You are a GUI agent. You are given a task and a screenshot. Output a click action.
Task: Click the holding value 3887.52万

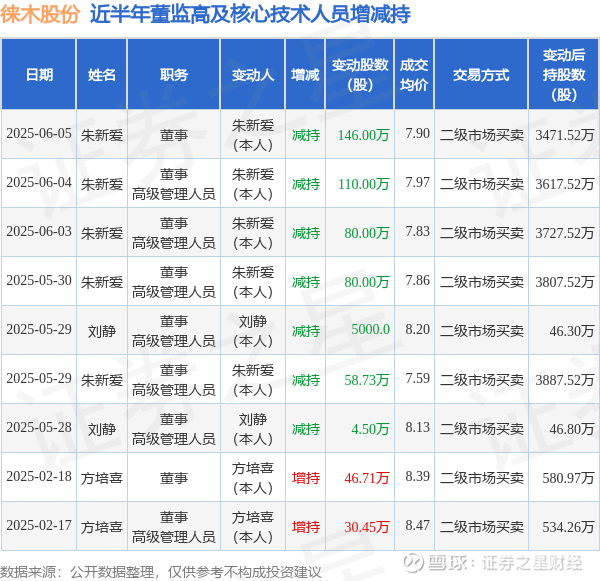[x=565, y=380]
